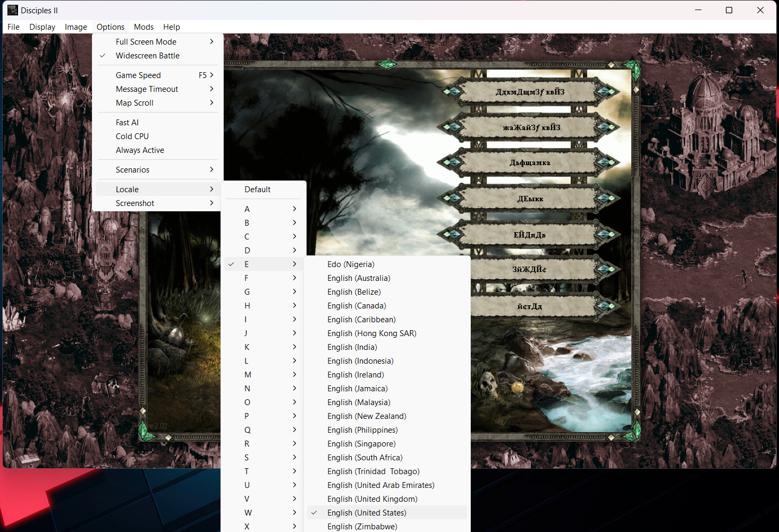Click the checked English (United States) locale

(387, 513)
